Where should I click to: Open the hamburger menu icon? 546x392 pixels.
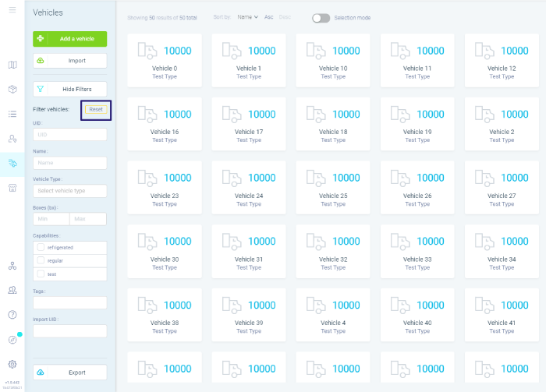click(12, 9)
